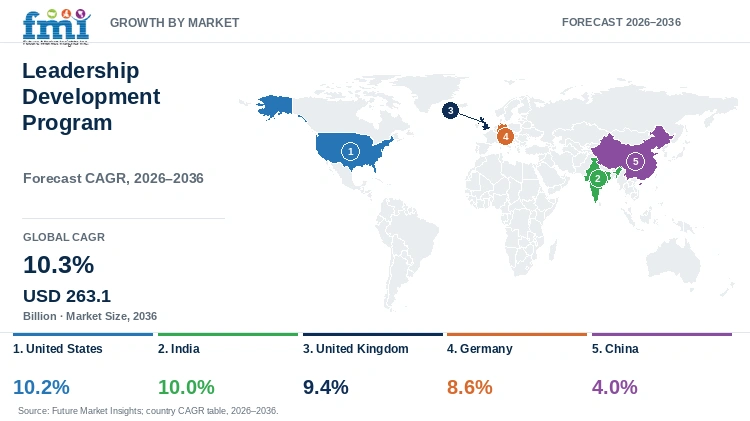
Task: Select map marker 4 on Germany
Action: (505, 136)
